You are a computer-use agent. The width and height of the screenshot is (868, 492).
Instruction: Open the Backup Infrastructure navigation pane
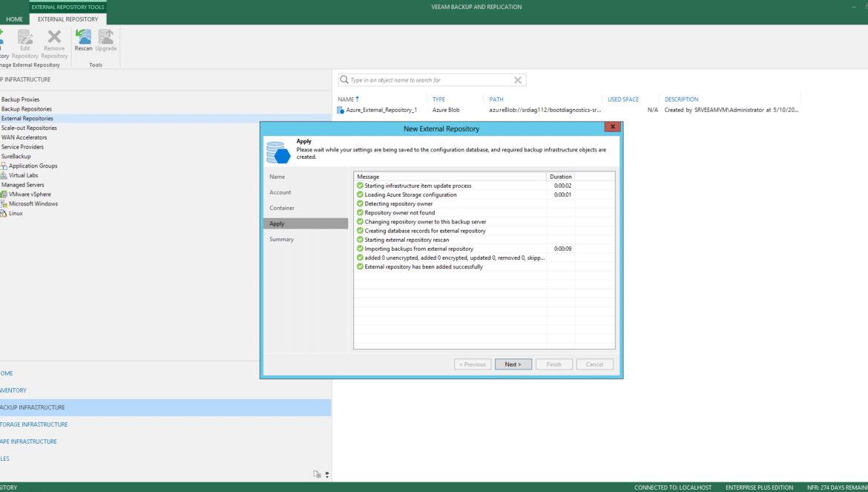(x=165, y=407)
